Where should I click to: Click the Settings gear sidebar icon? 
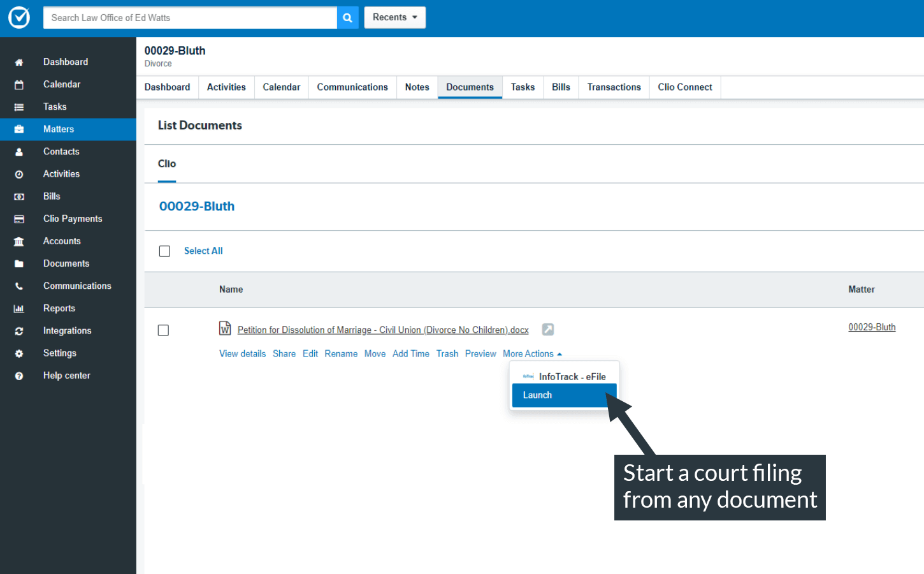point(19,353)
